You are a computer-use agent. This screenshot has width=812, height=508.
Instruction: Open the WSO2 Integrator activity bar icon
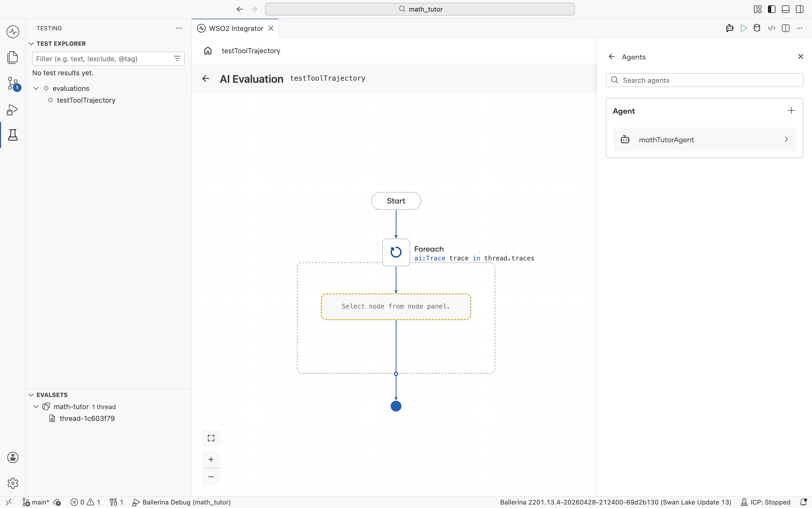coord(13,32)
